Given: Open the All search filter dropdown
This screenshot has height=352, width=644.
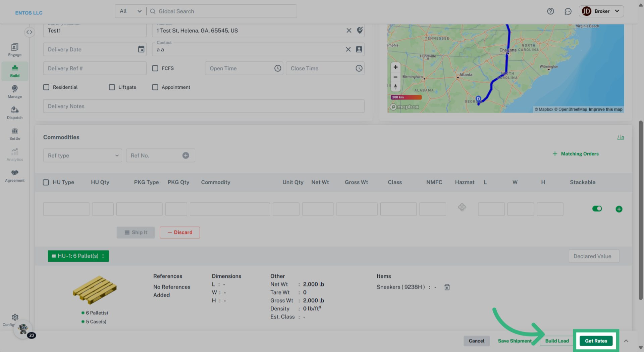Looking at the screenshot, I should click(x=130, y=11).
